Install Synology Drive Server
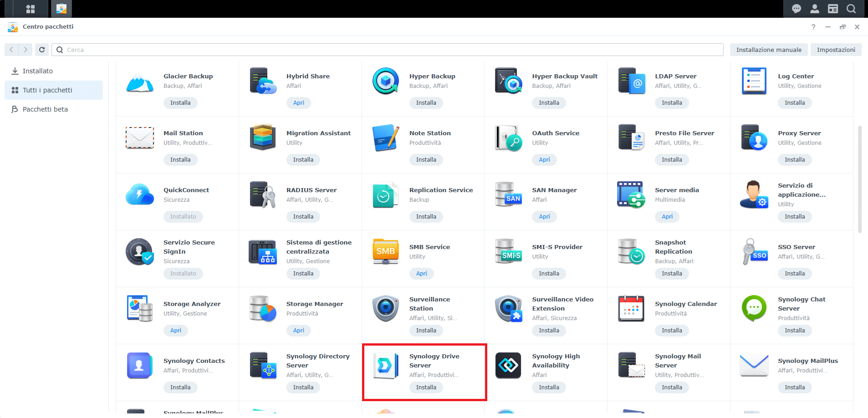The image size is (868, 418). click(x=426, y=387)
